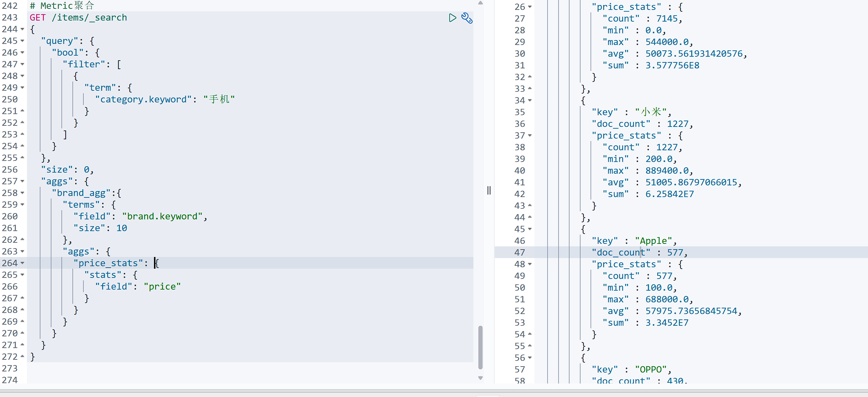Fold the "aggs" block at line 257
The height and width of the screenshot is (397, 868).
pos(22,181)
